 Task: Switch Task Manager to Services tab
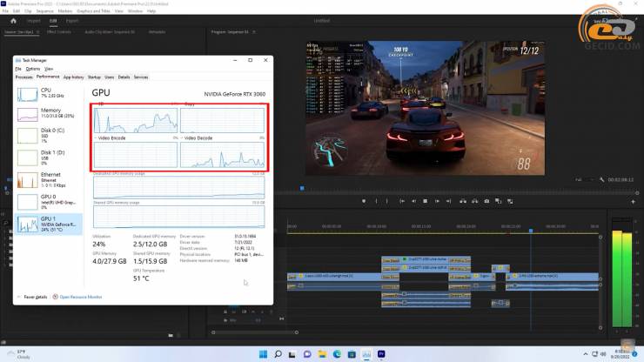coord(141,77)
